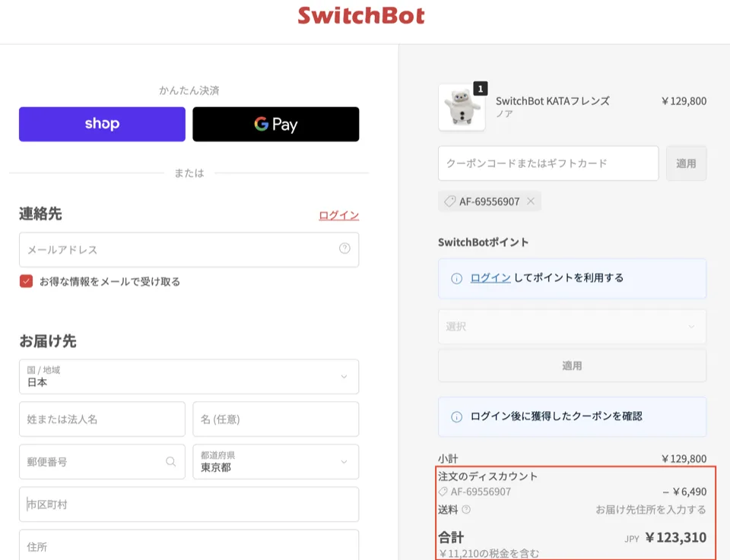Open the 都道府県 dropdown
The image size is (730, 560).
point(275,462)
